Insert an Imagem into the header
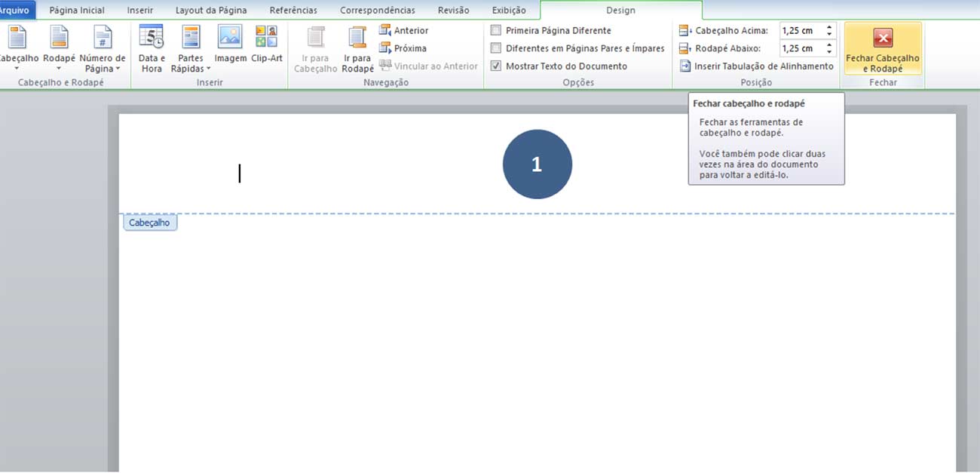 [x=230, y=47]
